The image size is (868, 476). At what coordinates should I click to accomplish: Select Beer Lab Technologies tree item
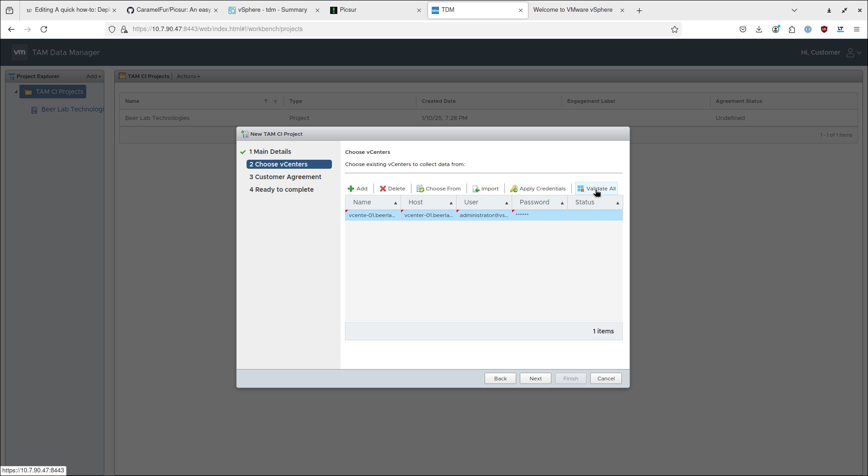pyautogui.click(x=68, y=109)
